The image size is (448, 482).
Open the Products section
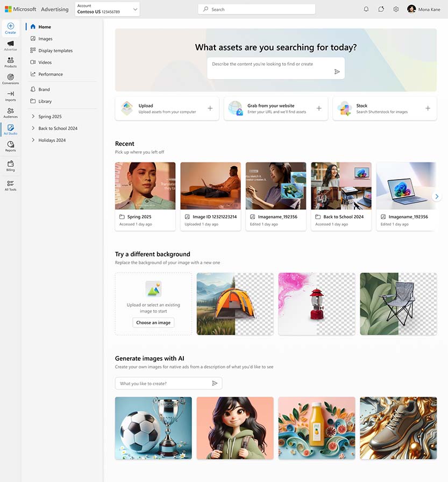(x=10, y=62)
